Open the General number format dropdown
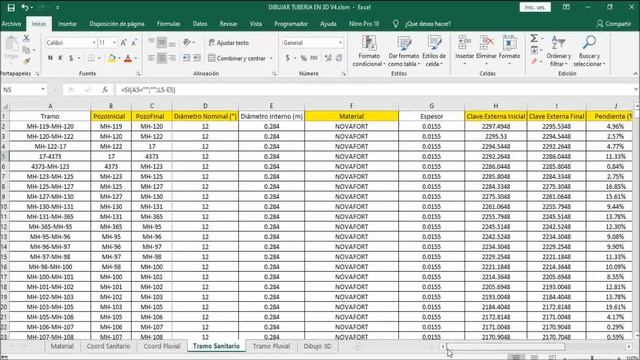This screenshot has width=640, height=360. tap(340, 42)
